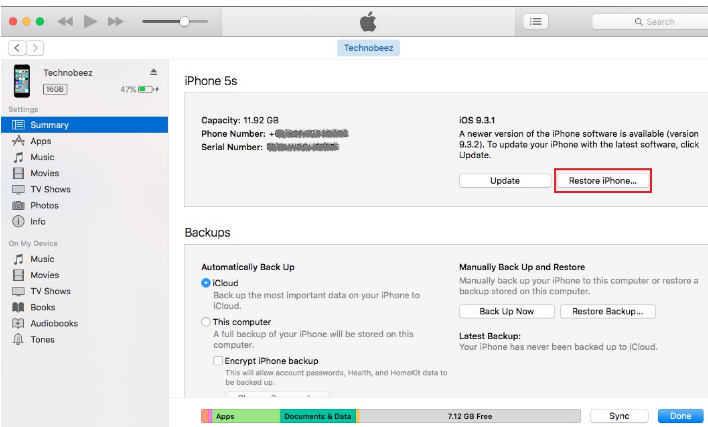Click Documents & Data storage segment
The image size is (708, 427).
318,416
